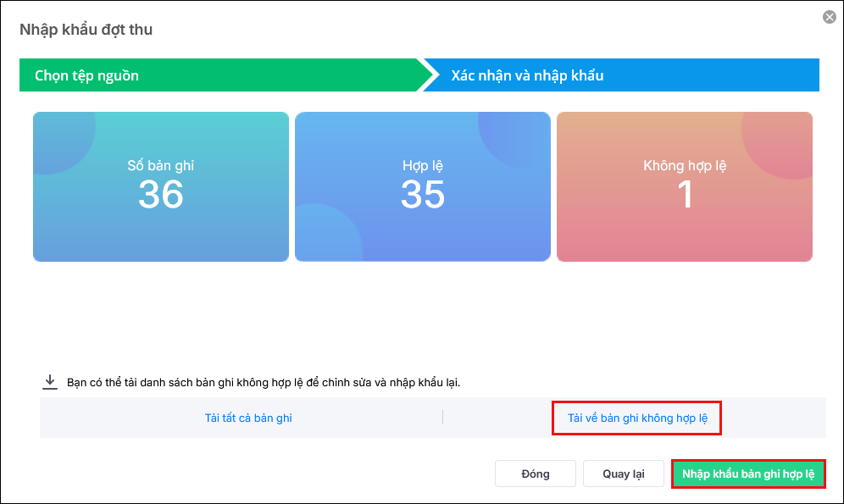Click the download arrow icon beside the hint
The height and width of the screenshot is (504, 844).
click(x=50, y=382)
